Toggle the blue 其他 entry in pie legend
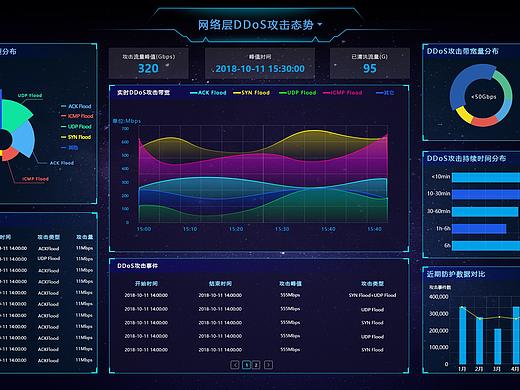520x390 pixels. tap(69, 148)
